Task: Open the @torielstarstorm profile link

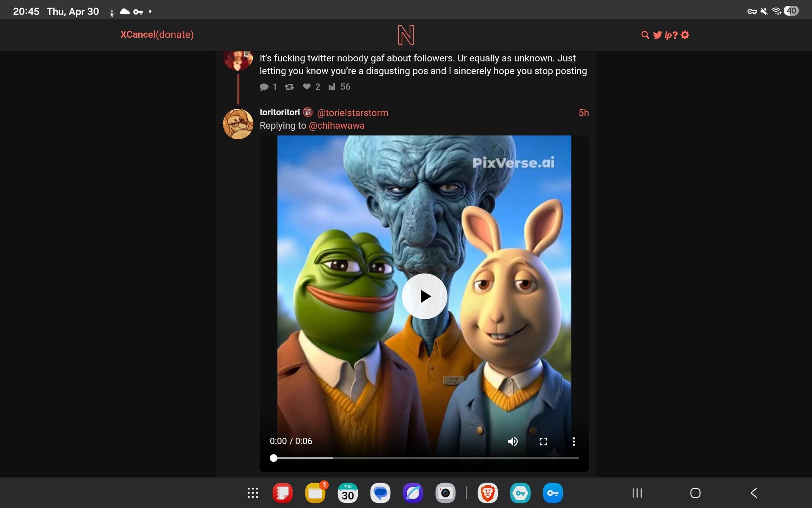Action: (352, 113)
